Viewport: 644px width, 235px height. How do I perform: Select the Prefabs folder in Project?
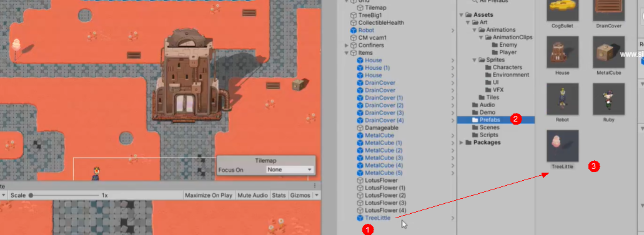click(x=496, y=120)
